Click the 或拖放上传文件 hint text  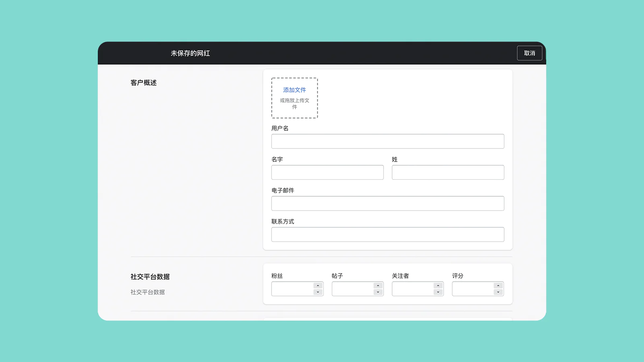[295, 104]
